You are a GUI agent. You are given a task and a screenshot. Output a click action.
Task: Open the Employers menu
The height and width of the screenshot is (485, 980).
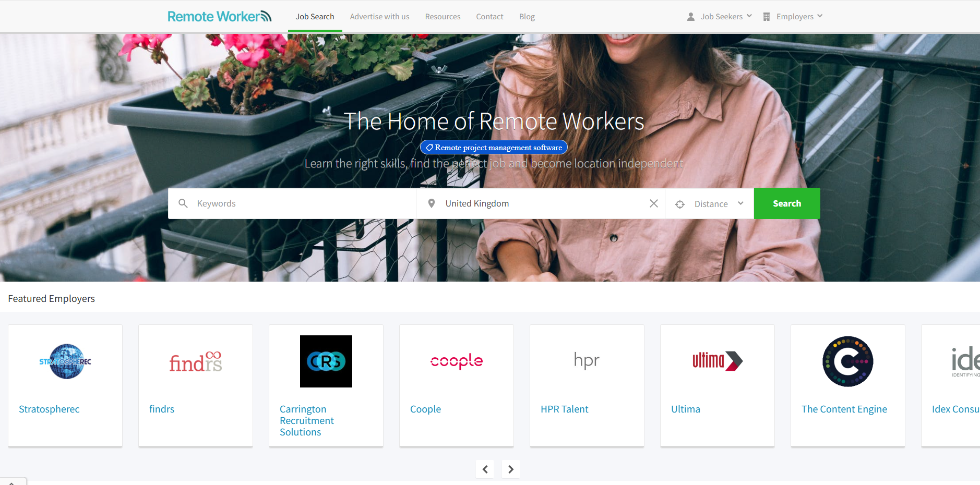[793, 17]
